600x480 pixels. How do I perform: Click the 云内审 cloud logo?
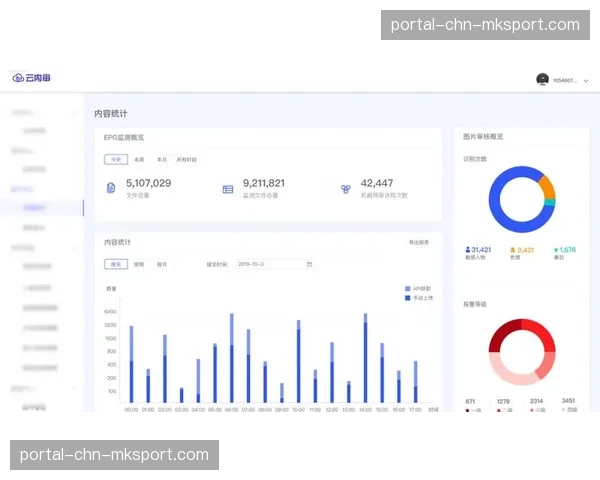click(31, 78)
